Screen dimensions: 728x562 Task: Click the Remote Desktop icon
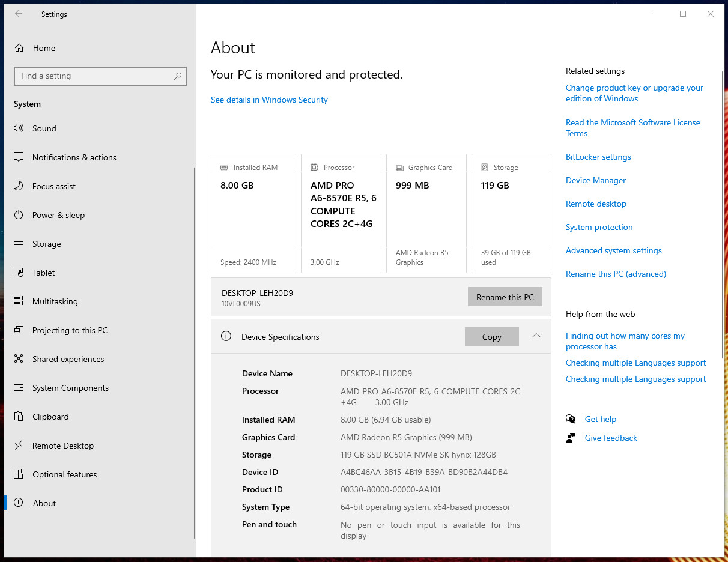(19, 446)
